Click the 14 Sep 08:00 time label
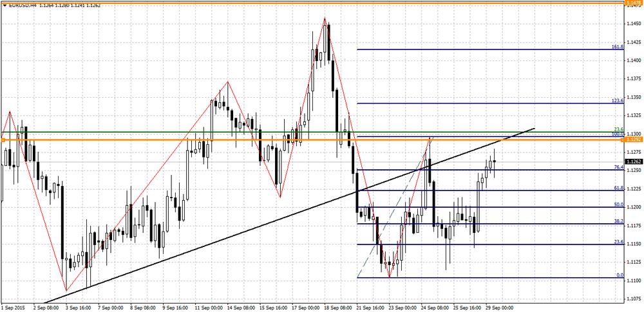This screenshot has width=644, height=312. point(241,307)
